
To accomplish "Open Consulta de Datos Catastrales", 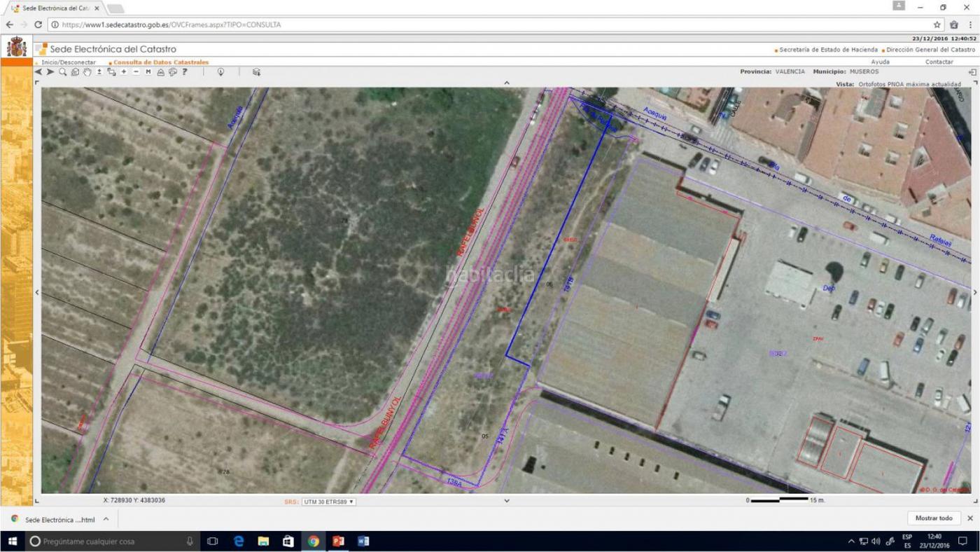I will tap(161, 62).
